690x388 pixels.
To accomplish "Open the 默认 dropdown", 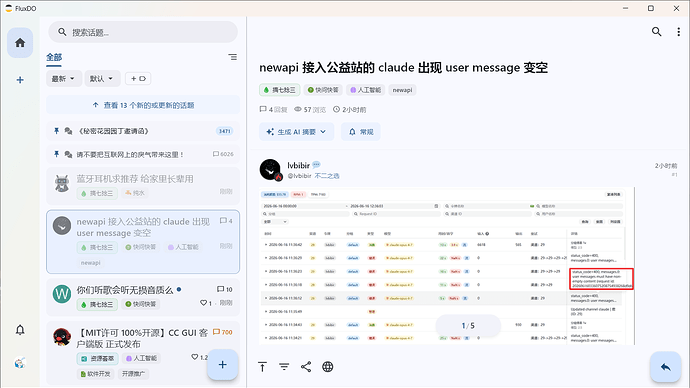I will [102, 79].
